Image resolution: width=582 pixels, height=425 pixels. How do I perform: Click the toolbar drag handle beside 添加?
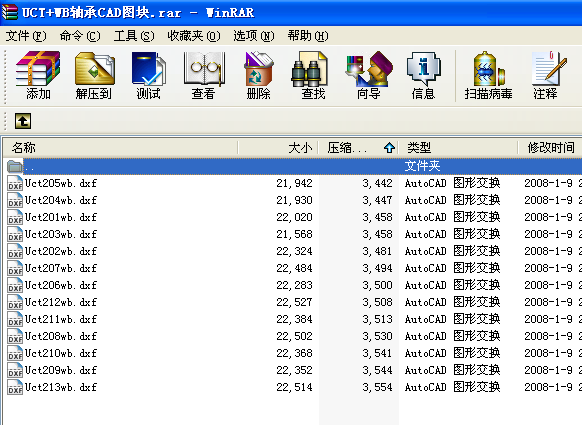click(x=5, y=77)
